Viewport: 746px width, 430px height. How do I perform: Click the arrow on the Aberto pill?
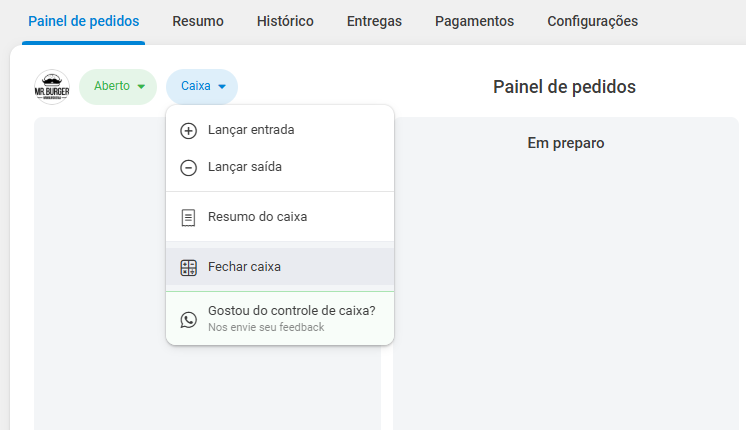point(141,87)
